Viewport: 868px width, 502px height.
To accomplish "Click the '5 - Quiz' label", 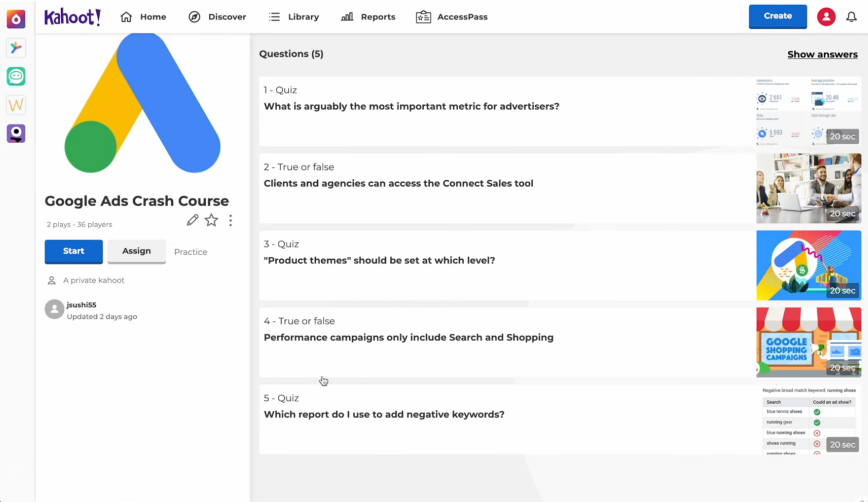I will coord(281,398).
